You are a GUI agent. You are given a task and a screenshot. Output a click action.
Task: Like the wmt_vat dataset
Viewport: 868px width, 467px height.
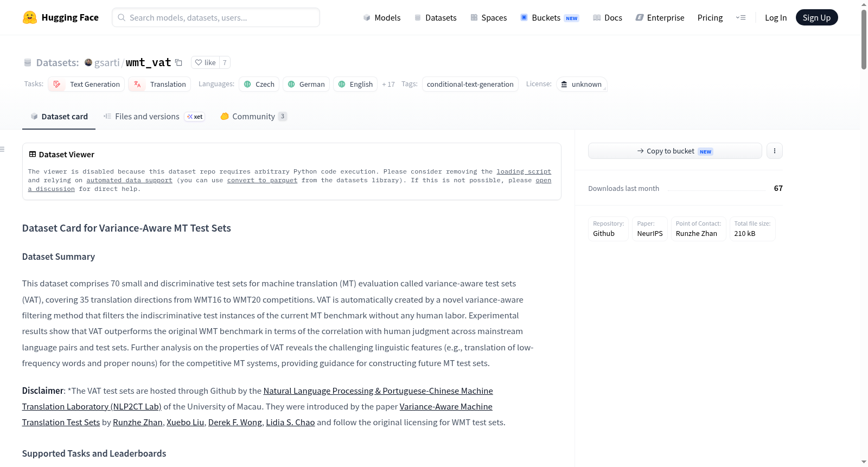[206, 62]
